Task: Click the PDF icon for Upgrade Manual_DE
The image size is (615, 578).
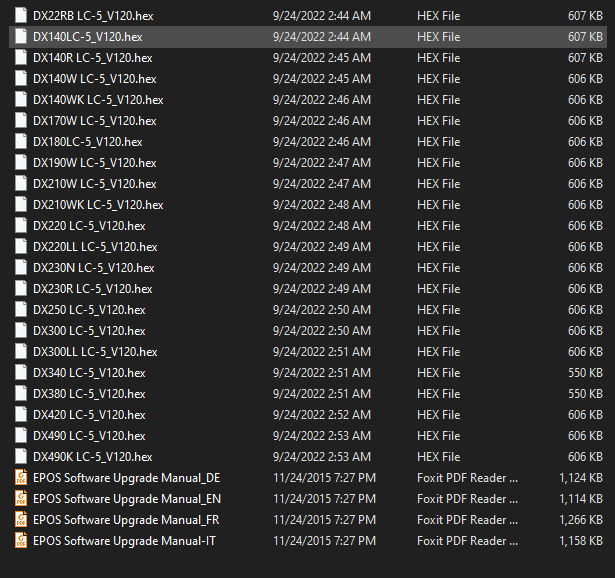Action: point(20,478)
